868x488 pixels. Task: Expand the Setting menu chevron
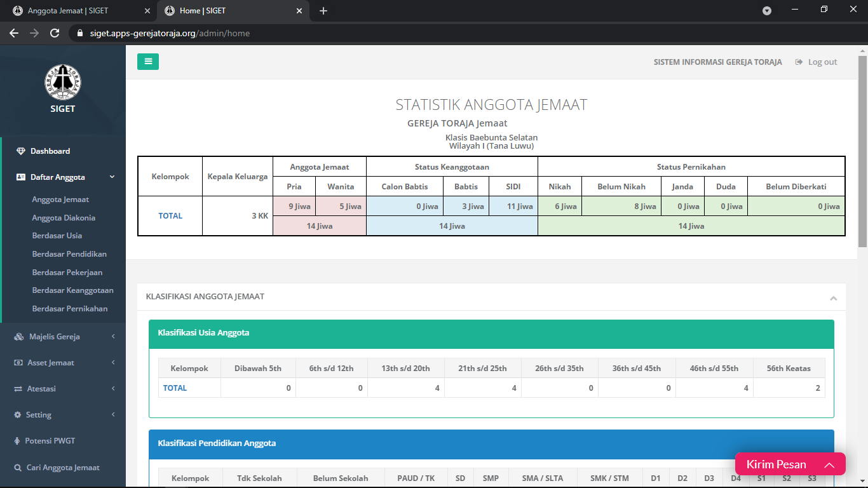(x=113, y=415)
